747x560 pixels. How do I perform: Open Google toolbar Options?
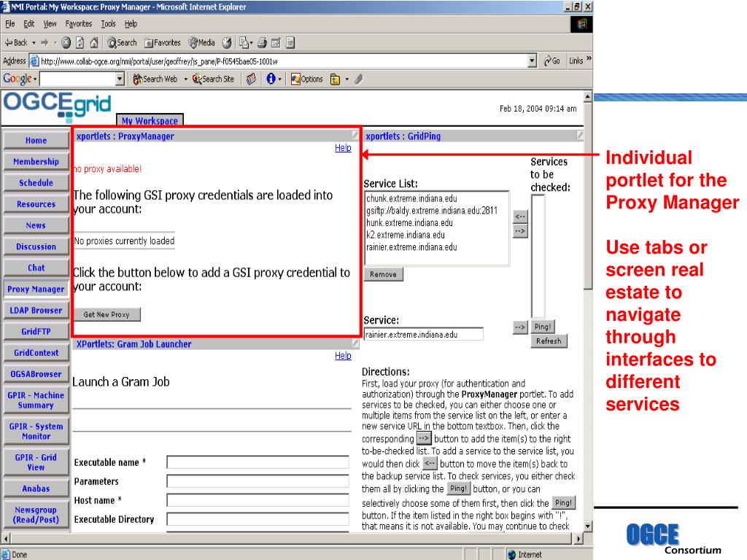pyautogui.click(x=307, y=79)
